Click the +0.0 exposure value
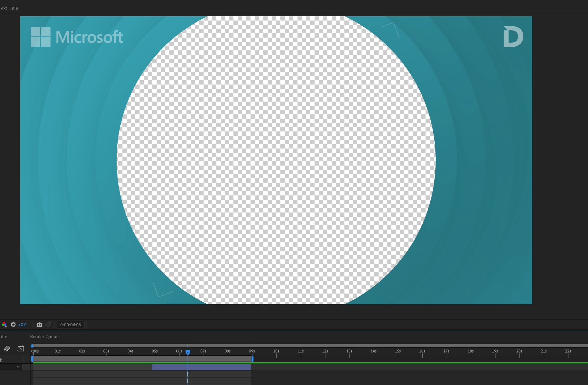Screen dimensions: 588x385 pos(22,325)
